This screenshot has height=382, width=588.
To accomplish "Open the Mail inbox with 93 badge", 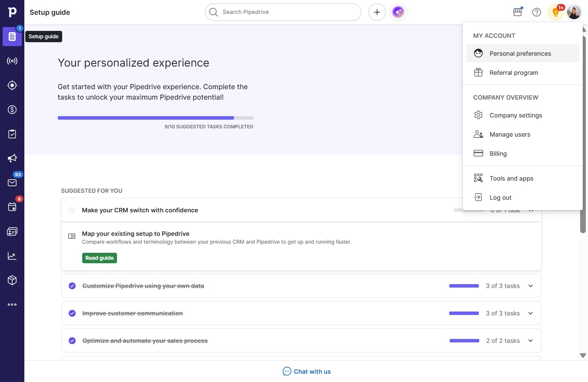I will [12, 183].
